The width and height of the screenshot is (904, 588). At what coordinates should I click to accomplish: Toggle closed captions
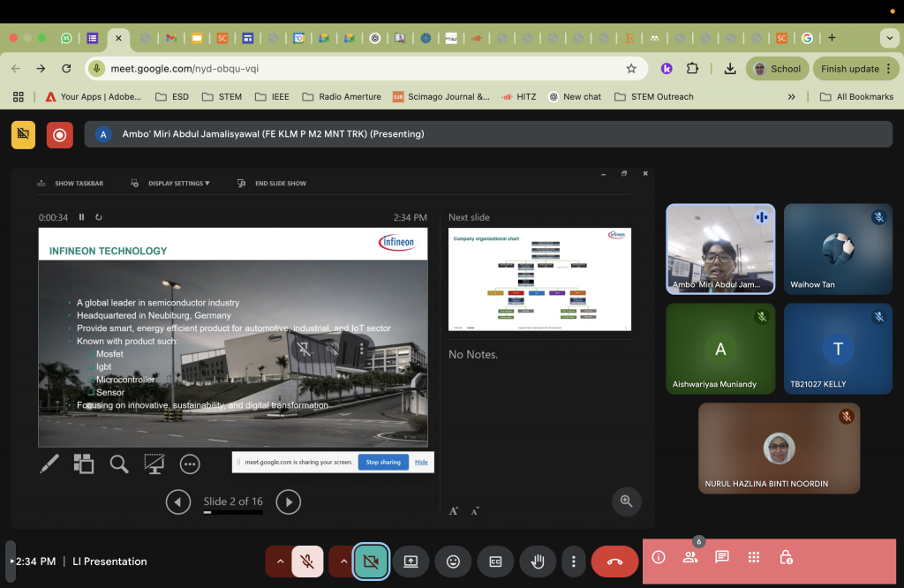coord(495,561)
